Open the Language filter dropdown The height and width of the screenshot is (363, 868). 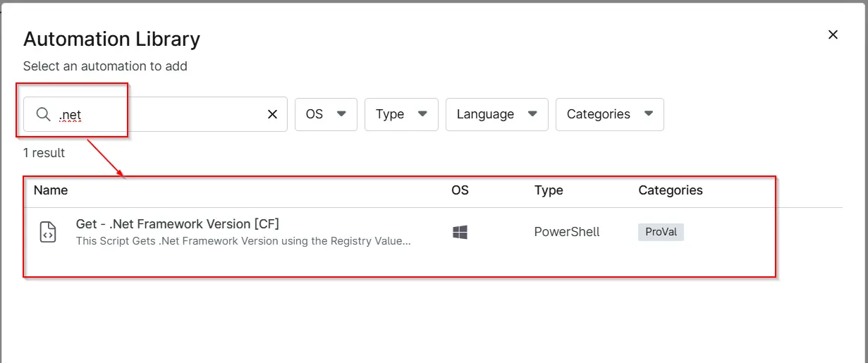[x=497, y=114]
